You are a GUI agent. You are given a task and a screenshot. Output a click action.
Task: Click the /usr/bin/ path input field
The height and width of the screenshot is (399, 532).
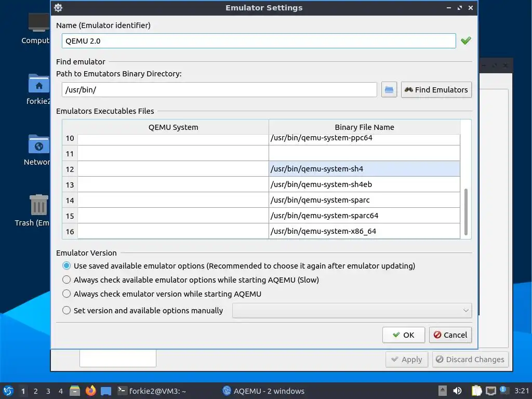coord(219,90)
